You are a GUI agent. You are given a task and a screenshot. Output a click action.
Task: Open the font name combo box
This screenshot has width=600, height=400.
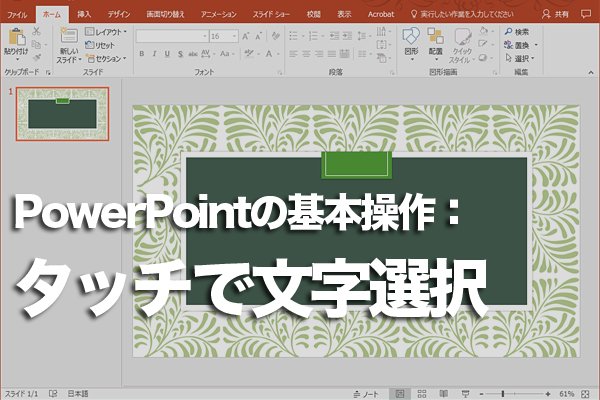point(172,36)
